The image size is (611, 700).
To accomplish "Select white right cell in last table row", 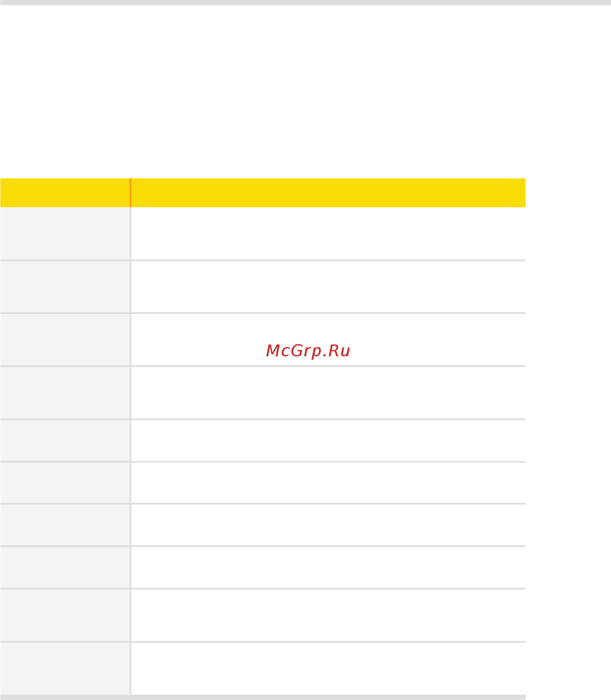I will [328, 668].
